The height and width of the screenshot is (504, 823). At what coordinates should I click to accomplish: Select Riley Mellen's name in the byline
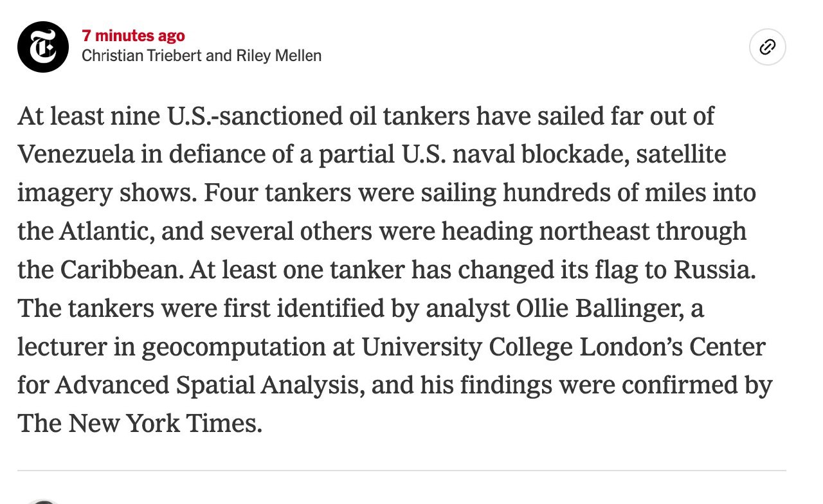point(279,56)
